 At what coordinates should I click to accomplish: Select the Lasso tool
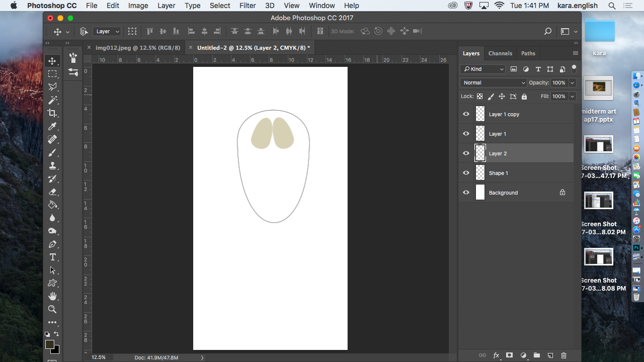click(52, 87)
